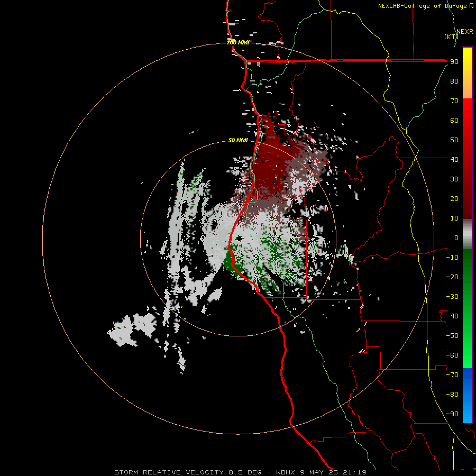This screenshot has width=476, height=476.
Task: Click the 0.5 DEG elevation text
Action: pos(245,472)
